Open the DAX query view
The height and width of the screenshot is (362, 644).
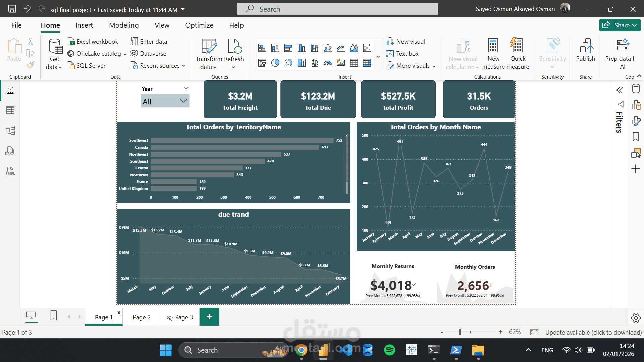(10, 151)
